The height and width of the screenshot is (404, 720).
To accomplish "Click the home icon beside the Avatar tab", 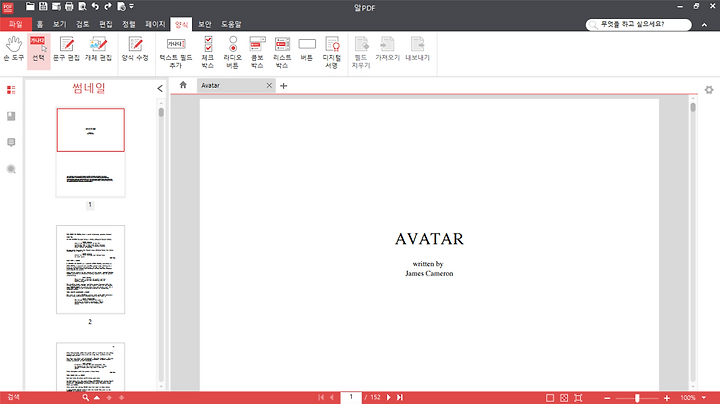I will pos(183,85).
